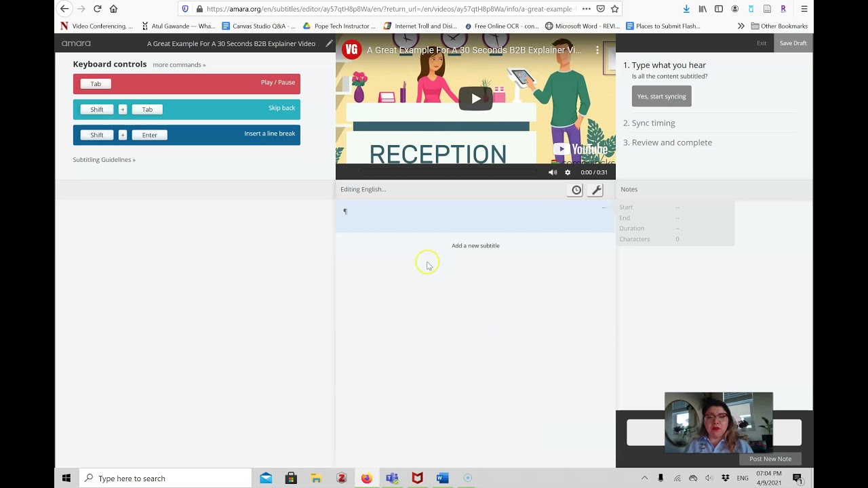Click 'Add a new subtitle'

click(x=475, y=245)
